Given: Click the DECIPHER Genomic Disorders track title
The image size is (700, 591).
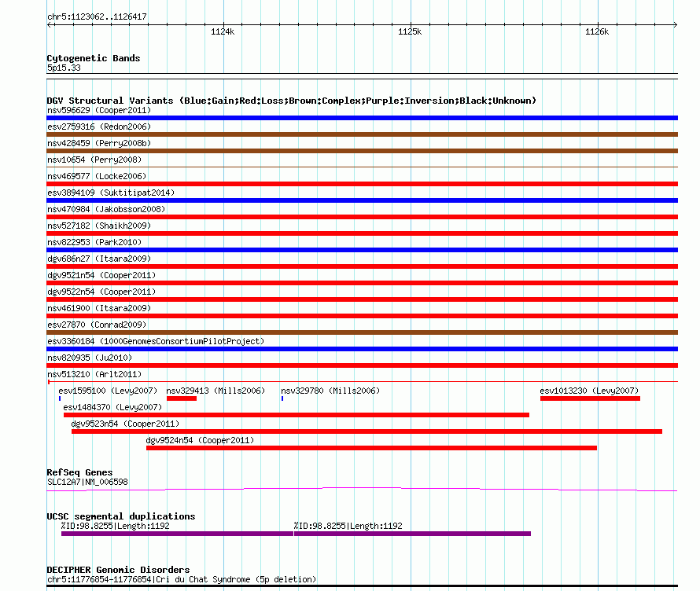Looking at the screenshot, I should 118,570.
